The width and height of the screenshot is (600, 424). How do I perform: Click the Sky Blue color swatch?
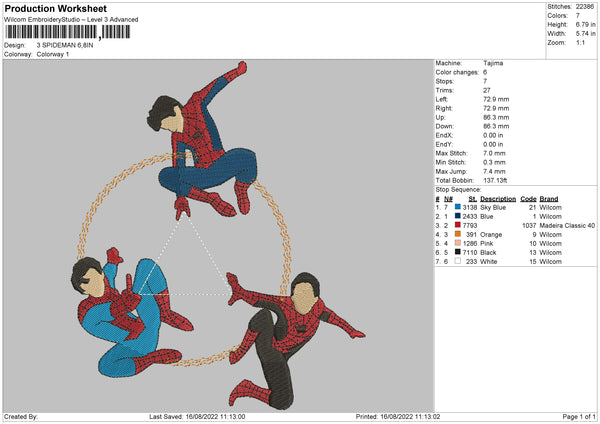(458, 207)
